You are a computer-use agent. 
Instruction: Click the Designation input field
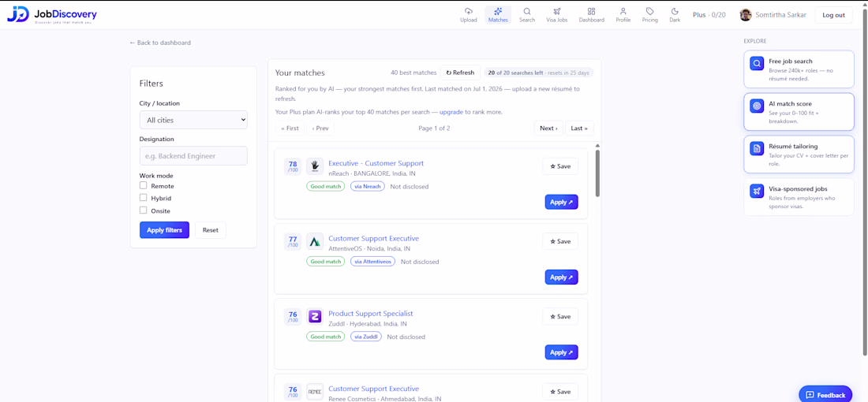(x=193, y=156)
